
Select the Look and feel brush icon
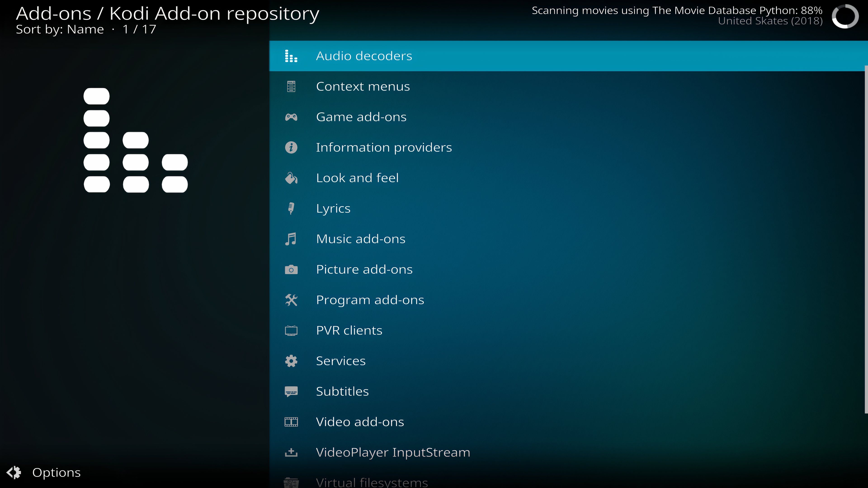[x=292, y=178]
